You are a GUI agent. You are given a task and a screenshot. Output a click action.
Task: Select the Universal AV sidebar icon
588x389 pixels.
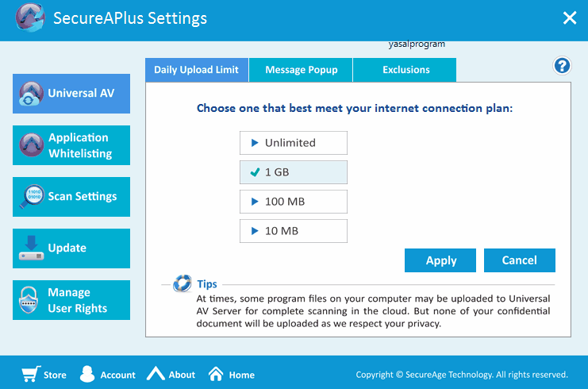(x=31, y=94)
